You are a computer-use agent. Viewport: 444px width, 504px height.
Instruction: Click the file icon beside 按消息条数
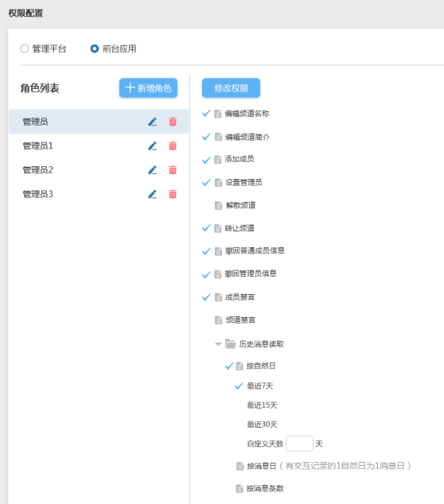[240, 489]
